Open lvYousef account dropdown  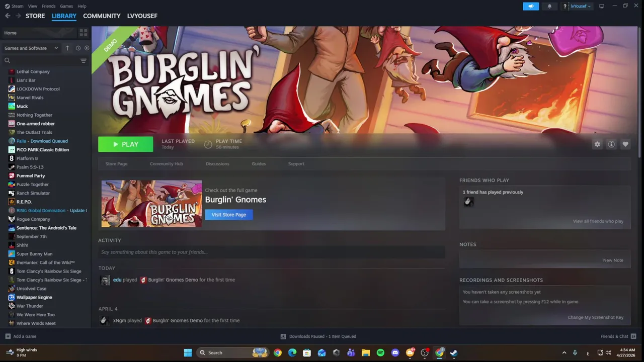pyautogui.click(x=581, y=6)
